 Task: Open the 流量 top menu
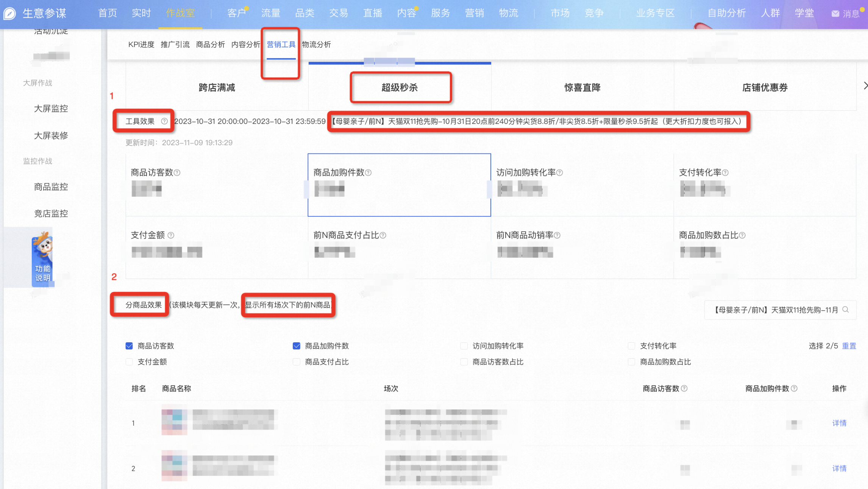point(271,13)
